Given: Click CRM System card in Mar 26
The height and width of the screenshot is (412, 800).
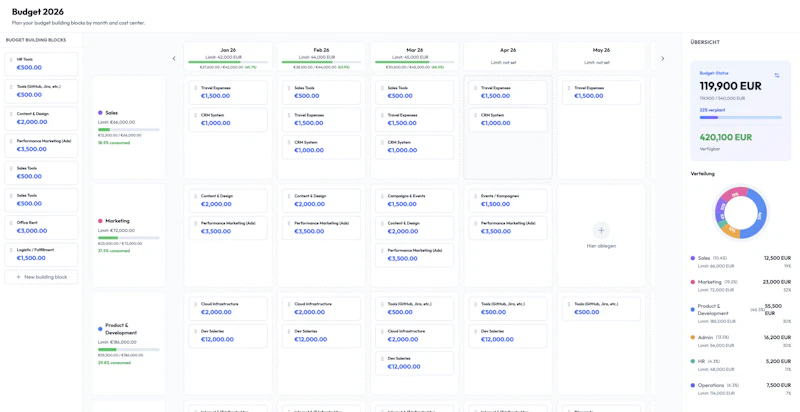Looking at the screenshot, I should [415, 146].
